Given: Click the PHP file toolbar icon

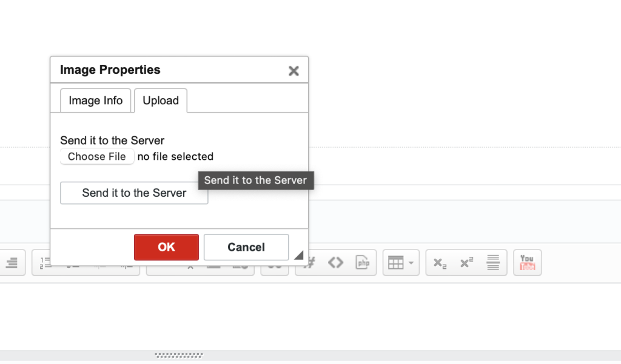Looking at the screenshot, I should pos(363,263).
